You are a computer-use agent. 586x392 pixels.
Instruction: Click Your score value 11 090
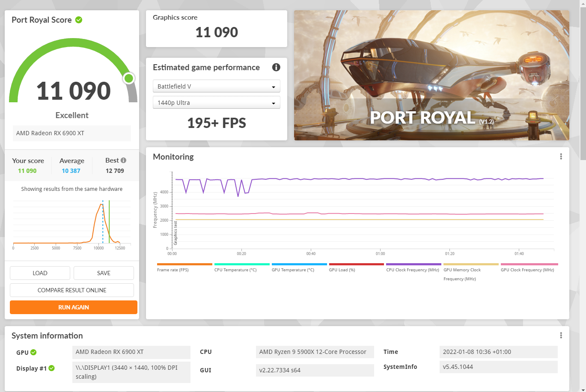27,171
